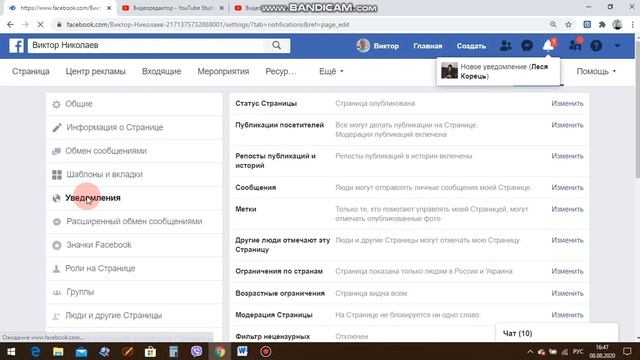Click the pencil icon beside Информация о Странице
This screenshot has height=360, width=640.
(57, 128)
